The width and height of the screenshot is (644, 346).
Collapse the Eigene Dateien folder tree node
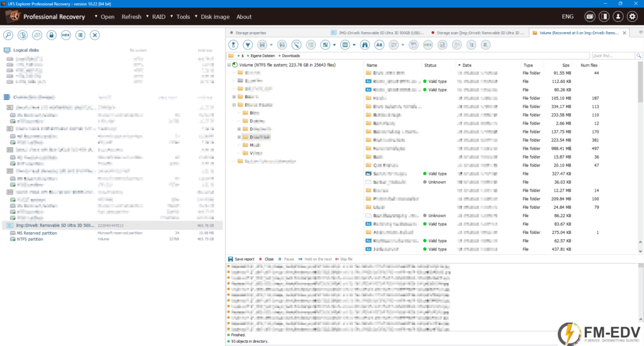click(x=234, y=105)
